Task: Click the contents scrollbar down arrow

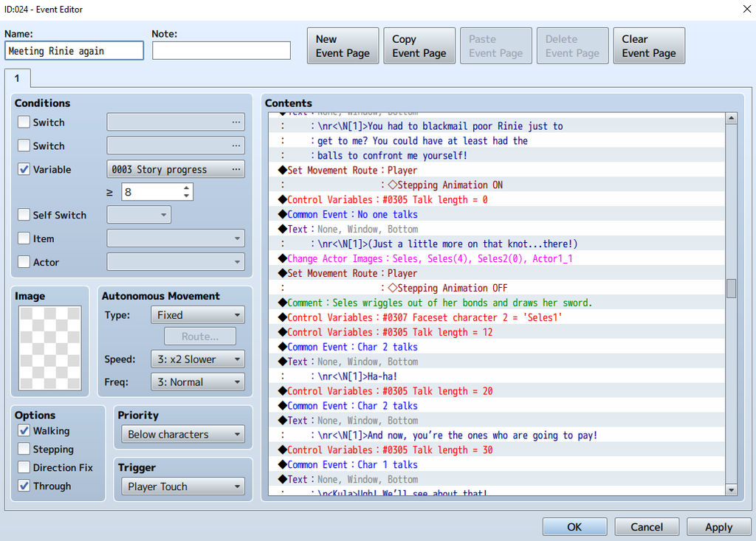Action: pos(731,490)
